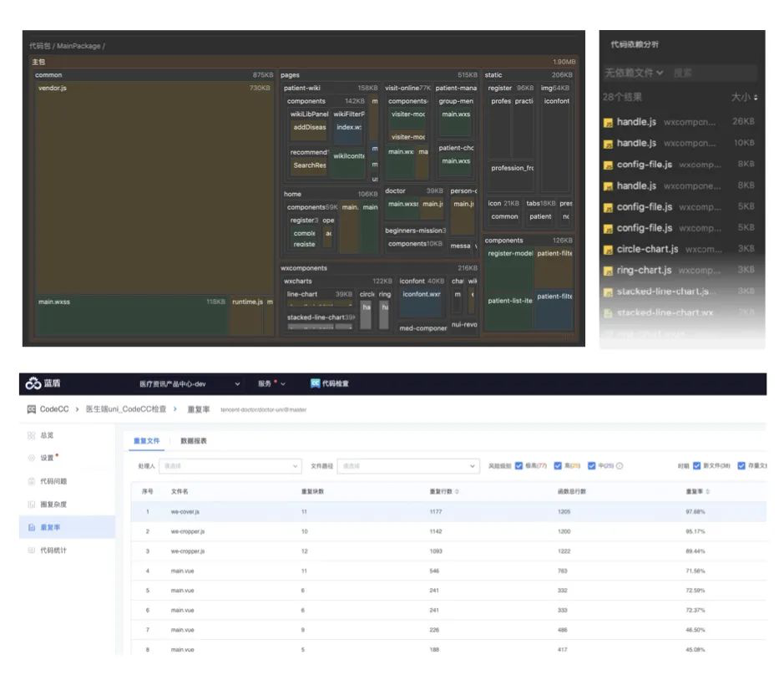Click the wxcharts folder header
The height and width of the screenshot is (690, 784).
coord(337,282)
